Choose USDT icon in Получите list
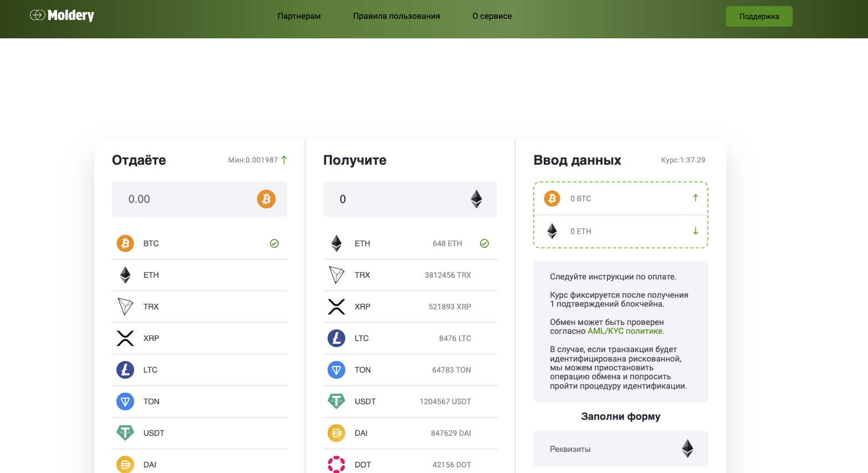Screen dimensions: 868x473 (x=336, y=401)
